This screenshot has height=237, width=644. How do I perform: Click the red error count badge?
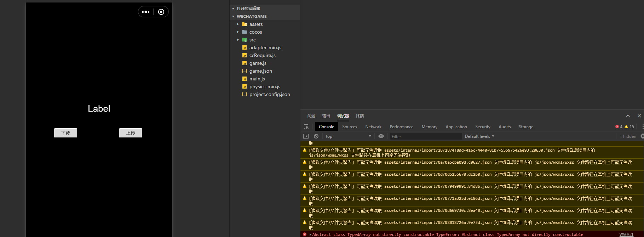pyautogui.click(x=619, y=126)
